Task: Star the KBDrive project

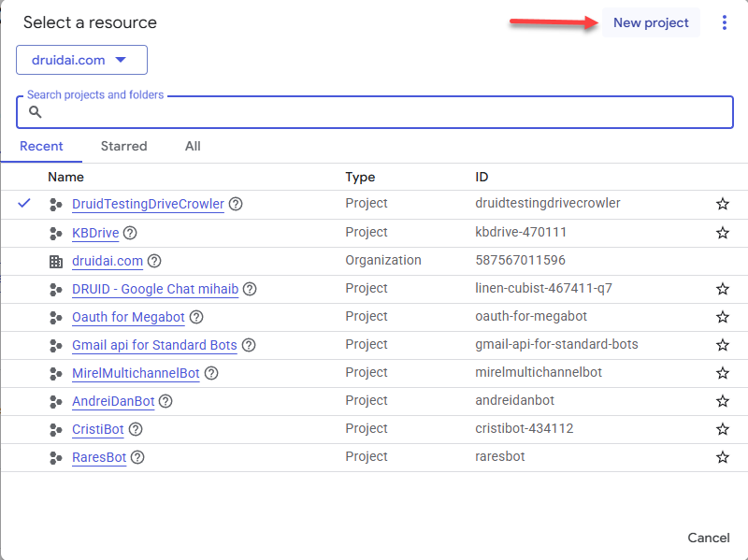Action: [722, 233]
